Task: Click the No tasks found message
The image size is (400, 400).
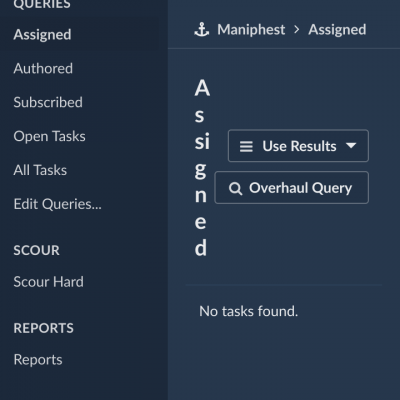Action: (248, 311)
